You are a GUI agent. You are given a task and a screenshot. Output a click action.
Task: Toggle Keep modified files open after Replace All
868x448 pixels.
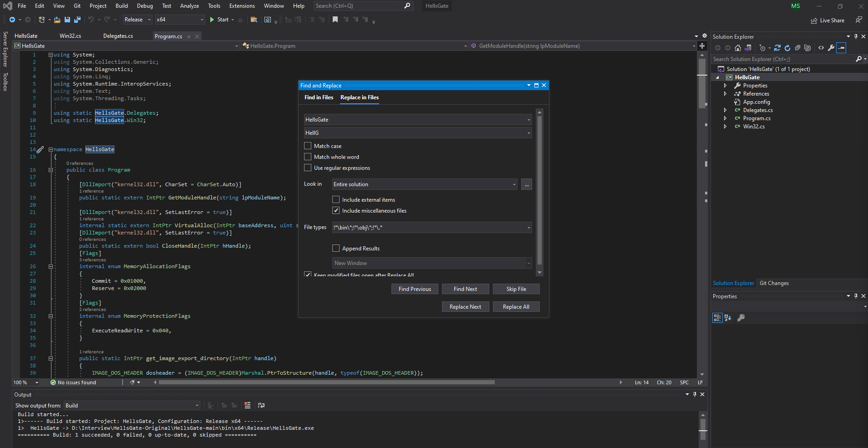click(x=308, y=275)
